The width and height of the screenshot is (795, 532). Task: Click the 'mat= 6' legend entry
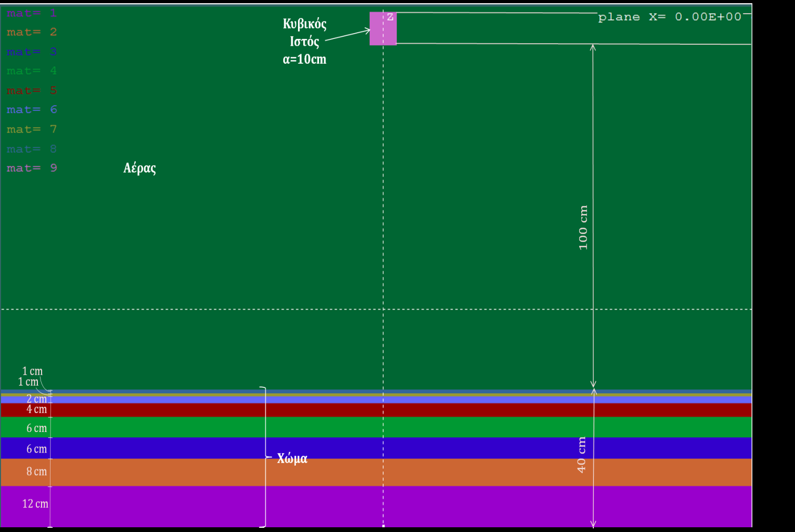(x=32, y=109)
